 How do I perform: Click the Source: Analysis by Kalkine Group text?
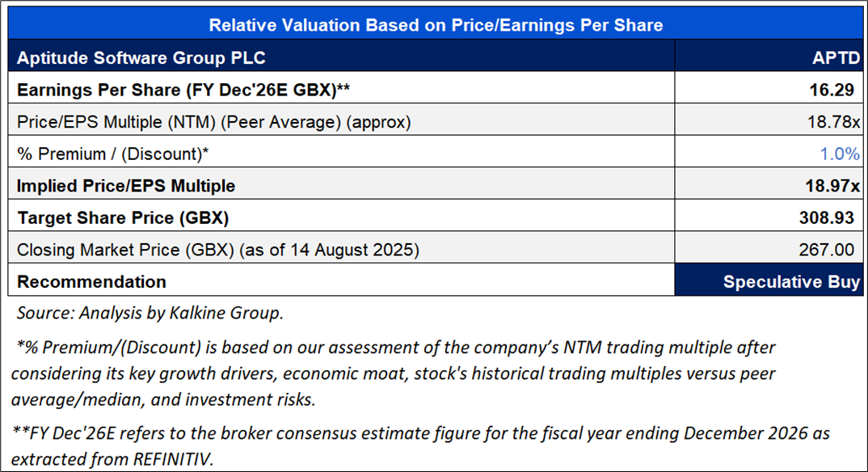click(x=150, y=314)
